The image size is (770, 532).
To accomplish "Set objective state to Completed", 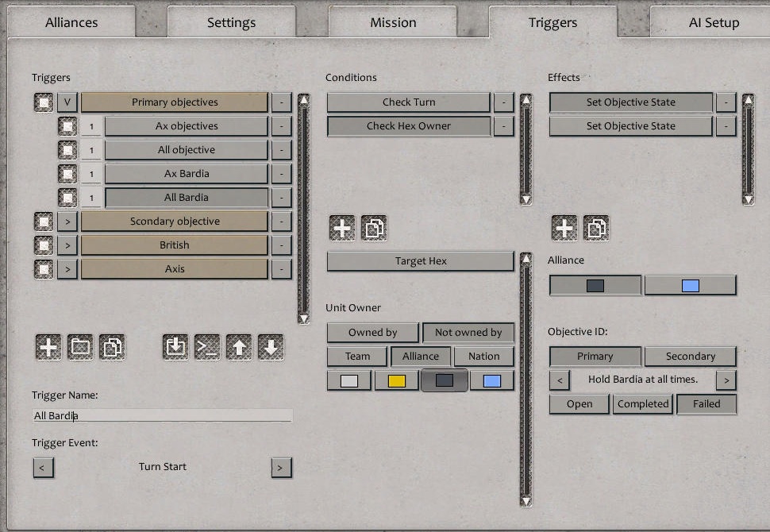I will [x=643, y=404].
